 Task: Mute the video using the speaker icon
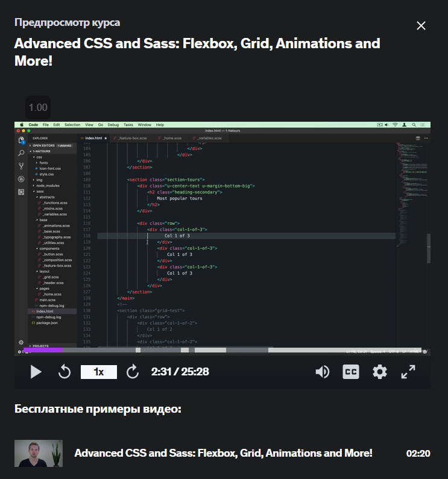point(323,372)
